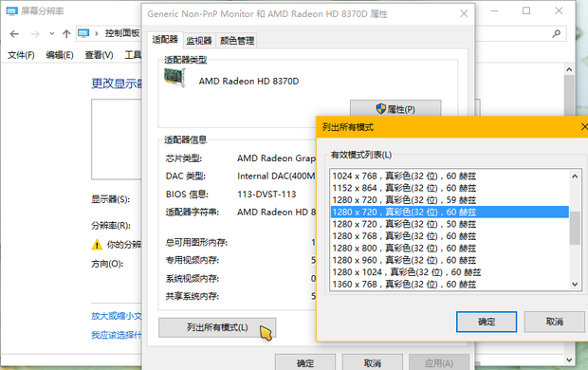The width and height of the screenshot is (588, 370).
Task: Select highlighted 1280 x 720 60 Hz mode
Action: [x=450, y=212]
